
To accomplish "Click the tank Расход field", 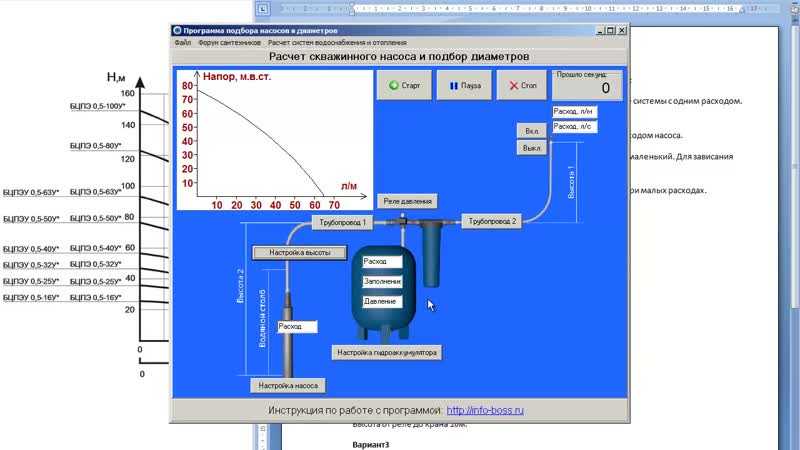I will (382, 262).
